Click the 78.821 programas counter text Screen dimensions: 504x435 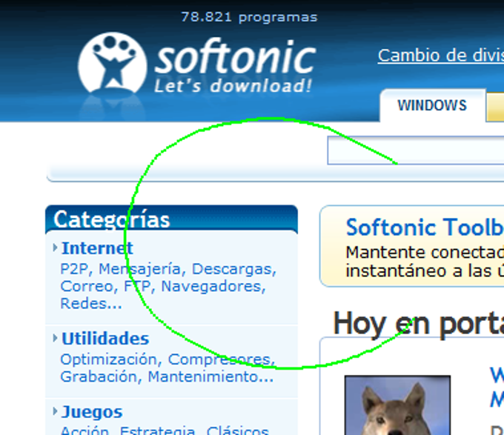tap(249, 17)
